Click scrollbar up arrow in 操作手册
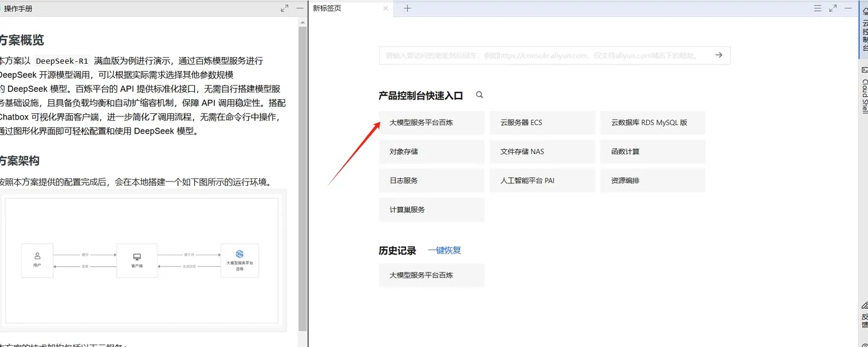 [303, 22]
